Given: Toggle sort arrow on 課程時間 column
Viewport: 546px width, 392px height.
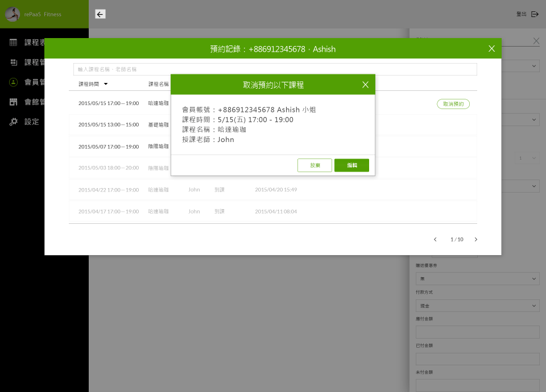Looking at the screenshot, I should (106, 84).
